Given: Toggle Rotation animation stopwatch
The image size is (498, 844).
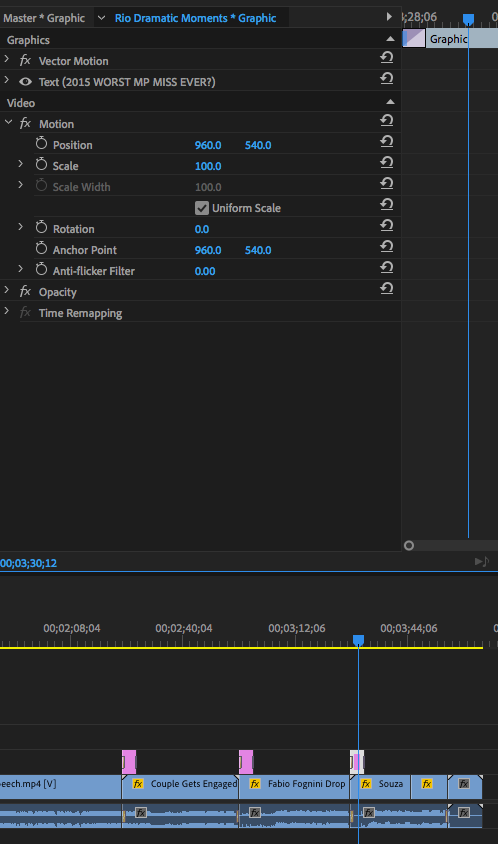Looking at the screenshot, I should tap(41, 227).
